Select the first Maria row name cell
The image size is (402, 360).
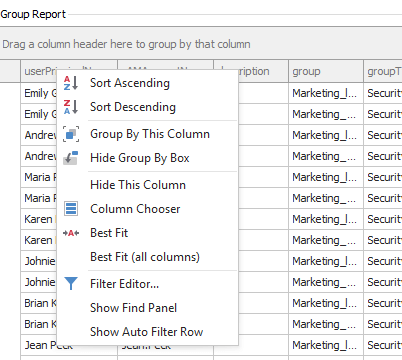pos(39,177)
